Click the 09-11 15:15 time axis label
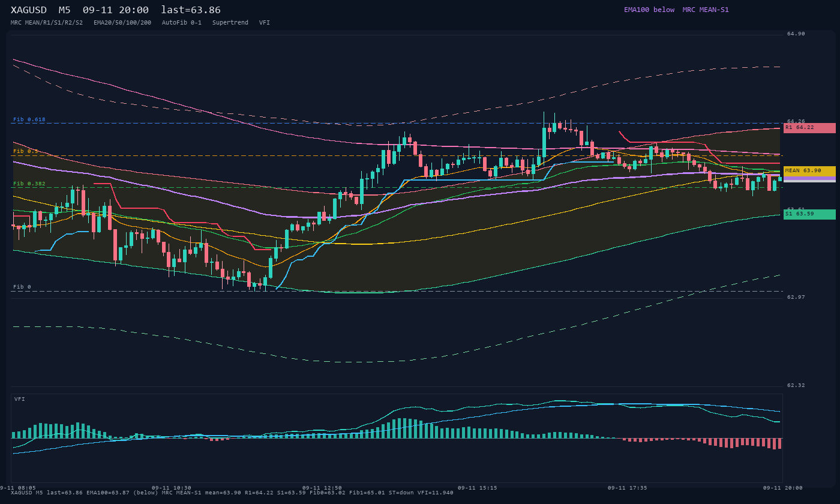 (477, 488)
